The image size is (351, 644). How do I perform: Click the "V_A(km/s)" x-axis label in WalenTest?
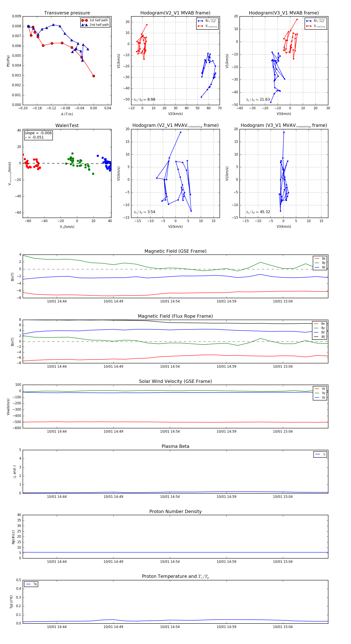click(67, 227)
